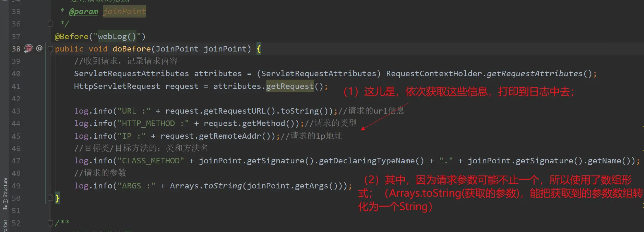The image size is (644, 232).
Task: Click the @param tag in the Javadoc
Action: (x=83, y=12)
